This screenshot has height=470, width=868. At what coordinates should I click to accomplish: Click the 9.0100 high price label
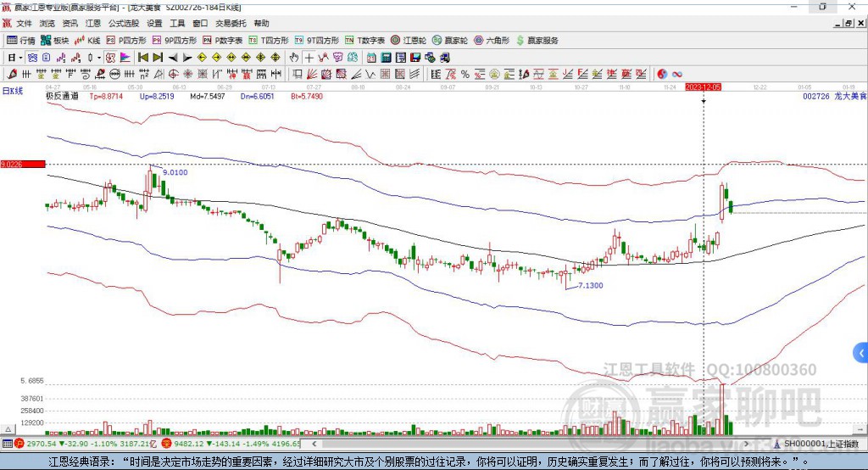pos(175,172)
